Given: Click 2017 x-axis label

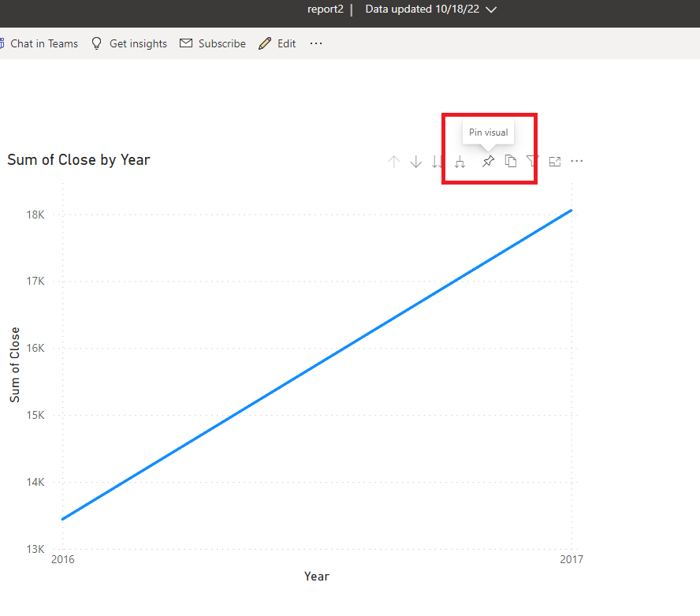Looking at the screenshot, I should pos(572,559).
